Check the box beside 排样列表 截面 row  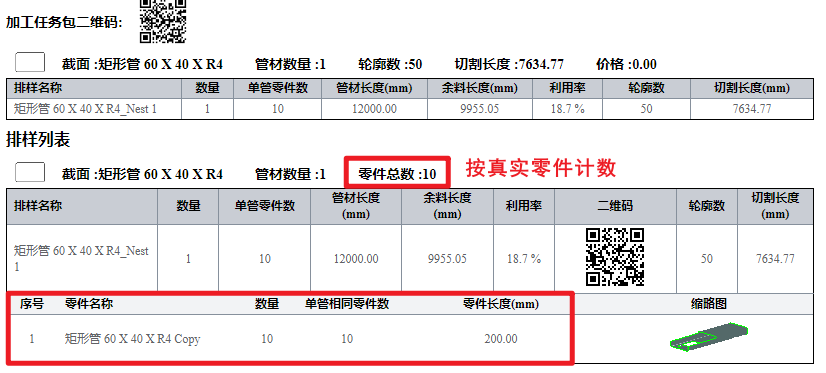pos(30,172)
